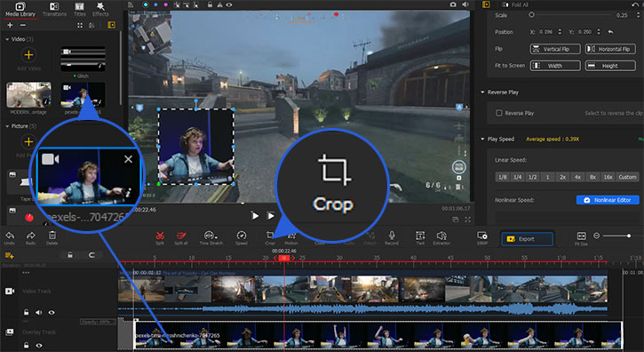Choose Custom linear speed
644x352 pixels.
627,177
